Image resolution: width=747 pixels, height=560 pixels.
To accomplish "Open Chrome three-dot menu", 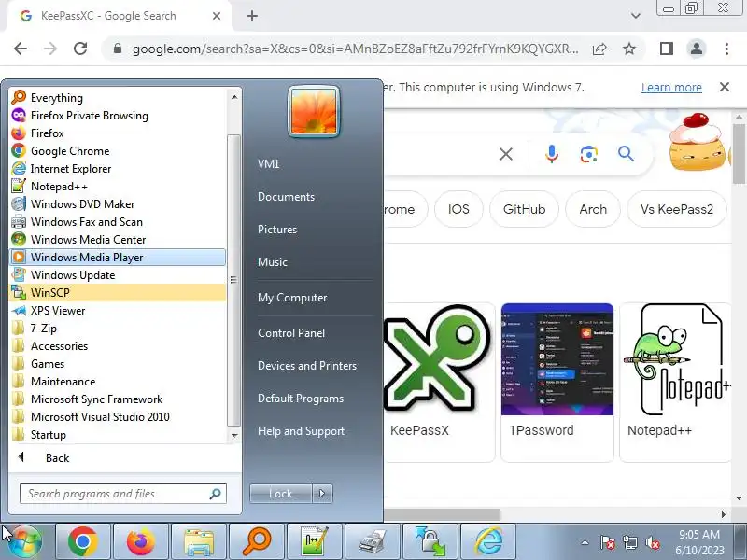I will coord(726,49).
